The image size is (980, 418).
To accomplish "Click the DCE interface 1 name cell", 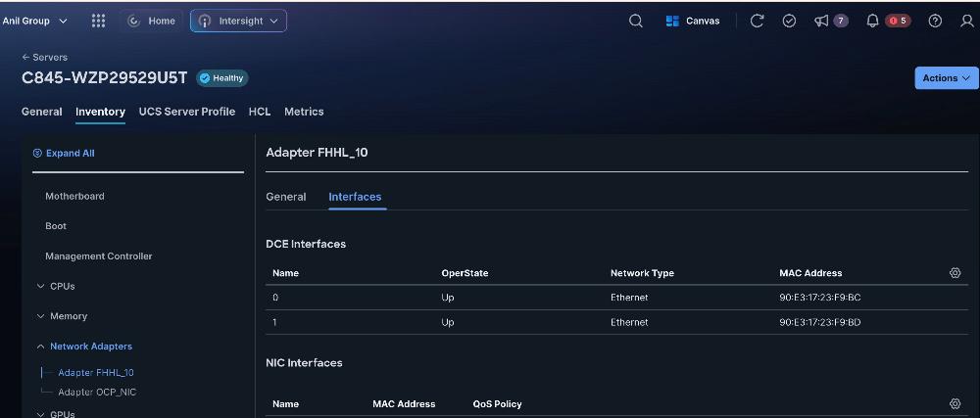I will coord(275,322).
